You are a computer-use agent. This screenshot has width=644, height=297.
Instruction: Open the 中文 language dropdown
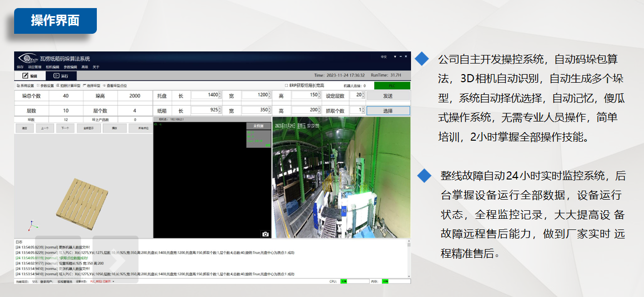click(x=384, y=57)
